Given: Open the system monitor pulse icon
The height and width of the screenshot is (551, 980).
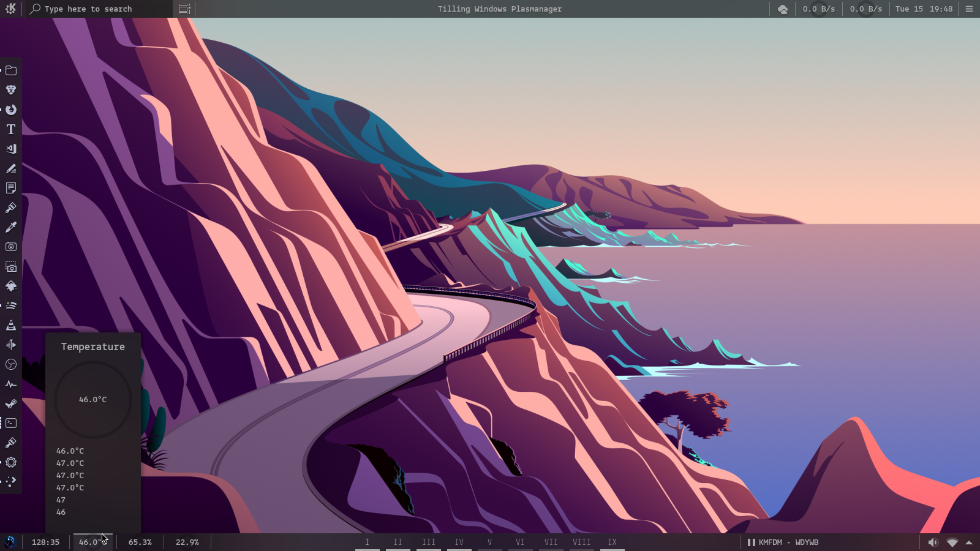Looking at the screenshot, I should click(x=11, y=384).
